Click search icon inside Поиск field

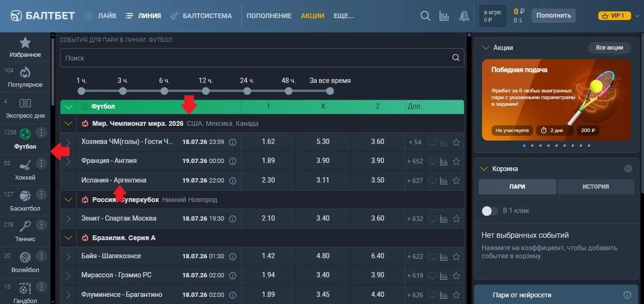click(456, 58)
